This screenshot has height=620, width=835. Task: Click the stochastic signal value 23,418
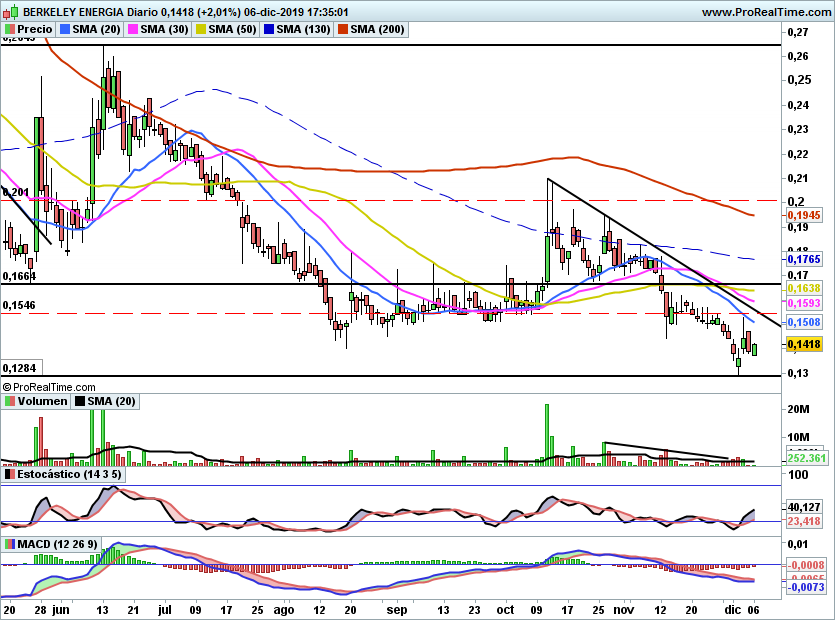804,521
